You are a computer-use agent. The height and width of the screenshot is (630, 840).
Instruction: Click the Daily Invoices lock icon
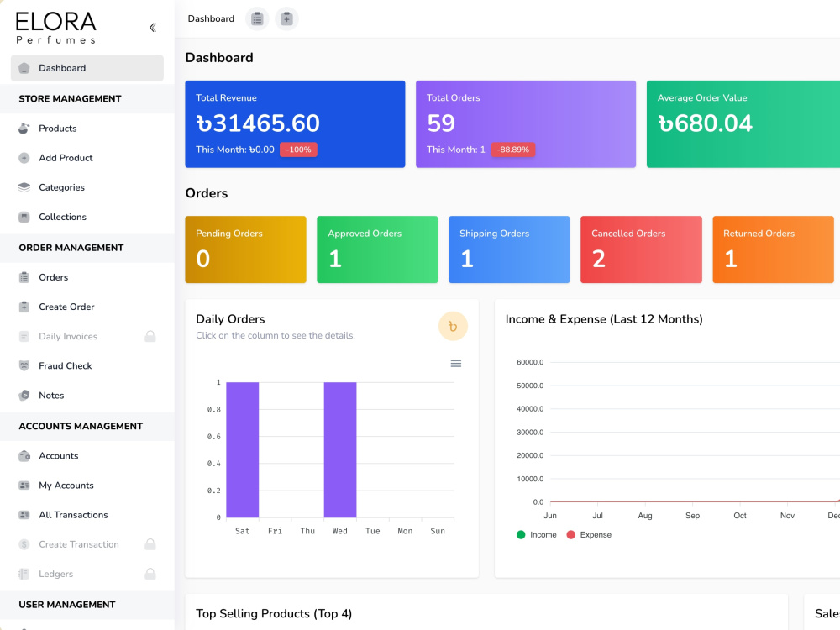coord(150,336)
